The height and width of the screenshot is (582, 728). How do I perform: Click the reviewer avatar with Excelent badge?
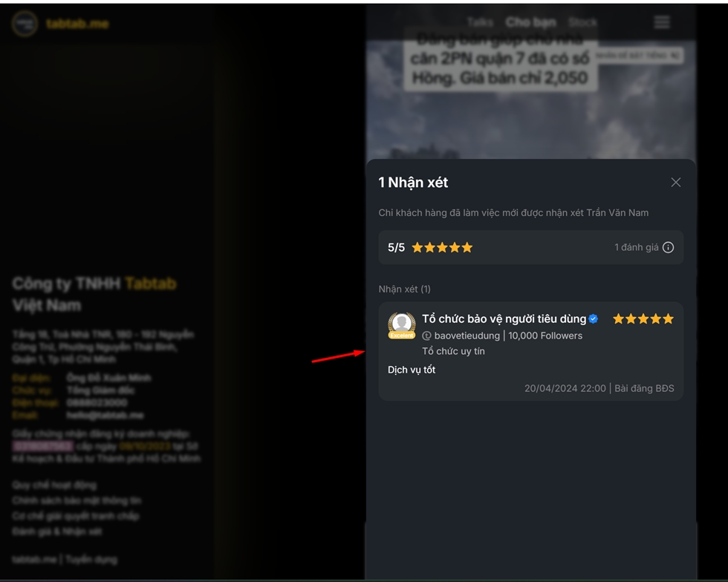402,326
